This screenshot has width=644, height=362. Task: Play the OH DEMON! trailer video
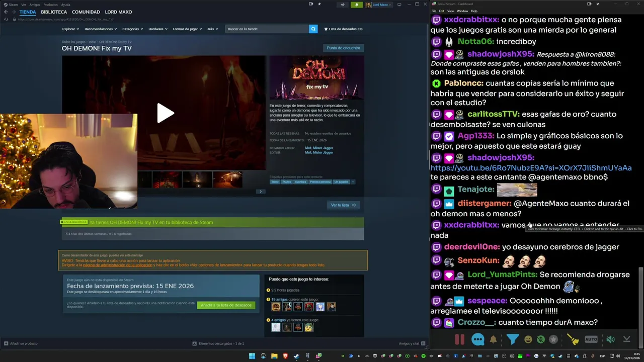click(165, 113)
